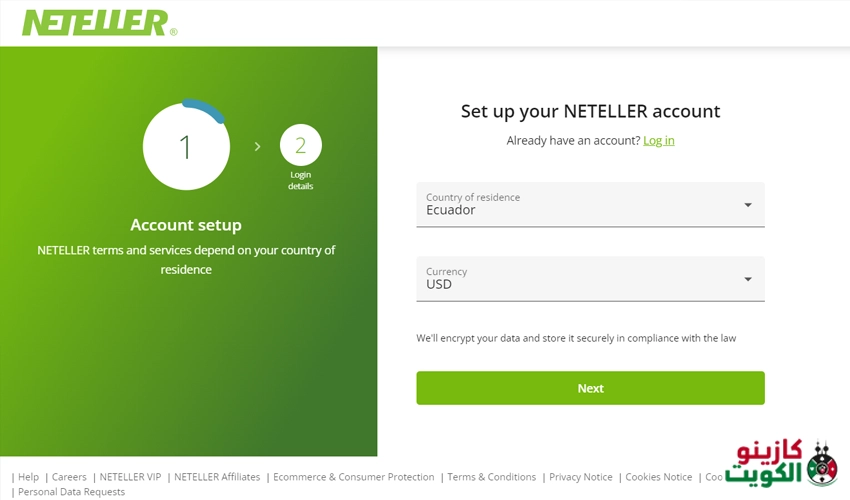Click the NETELLER logo in the header

click(98, 22)
